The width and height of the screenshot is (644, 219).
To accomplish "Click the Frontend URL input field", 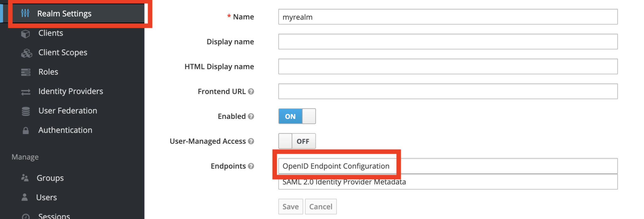I will [448, 92].
